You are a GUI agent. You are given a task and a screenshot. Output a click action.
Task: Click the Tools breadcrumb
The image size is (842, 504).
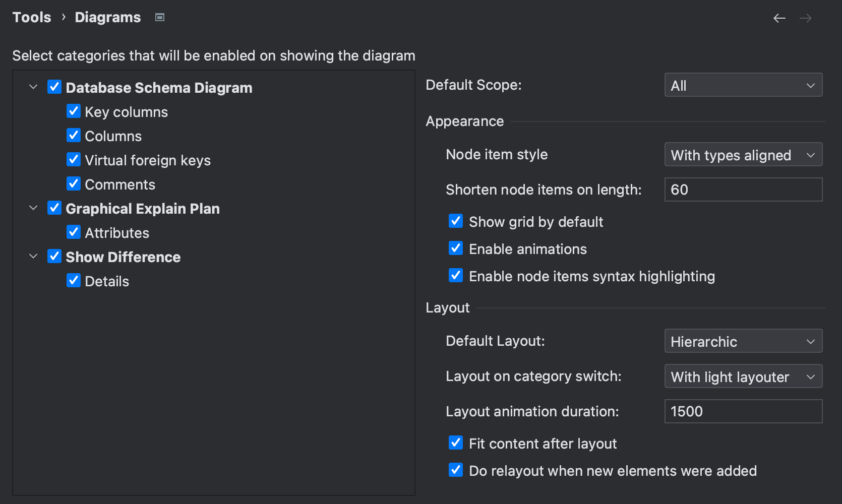pos(31,17)
